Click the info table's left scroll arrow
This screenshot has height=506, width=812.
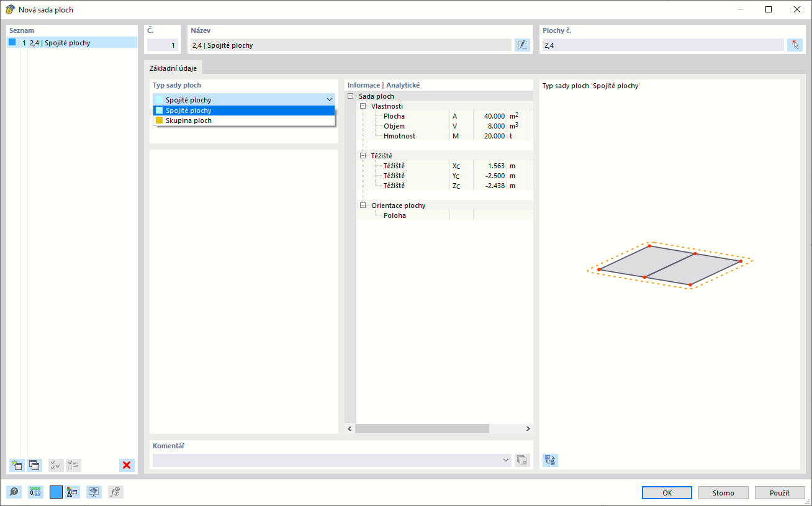[350, 428]
